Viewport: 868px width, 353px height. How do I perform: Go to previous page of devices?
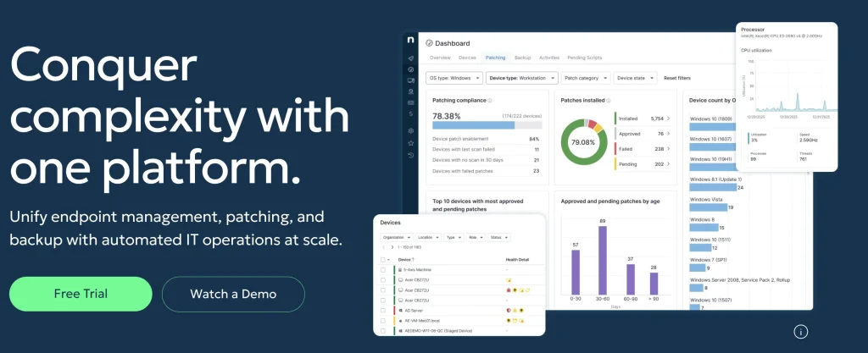pyautogui.click(x=384, y=247)
